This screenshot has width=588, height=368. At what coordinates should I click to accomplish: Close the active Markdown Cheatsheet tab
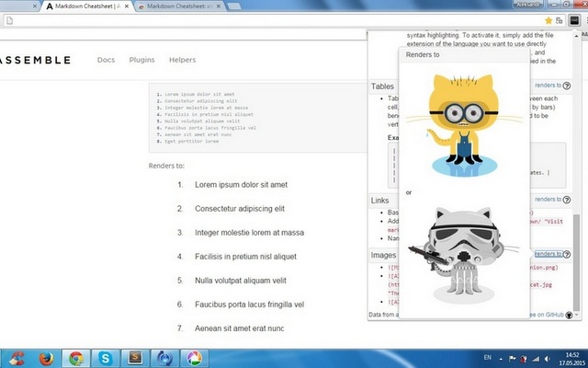pyautogui.click(x=127, y=6)
